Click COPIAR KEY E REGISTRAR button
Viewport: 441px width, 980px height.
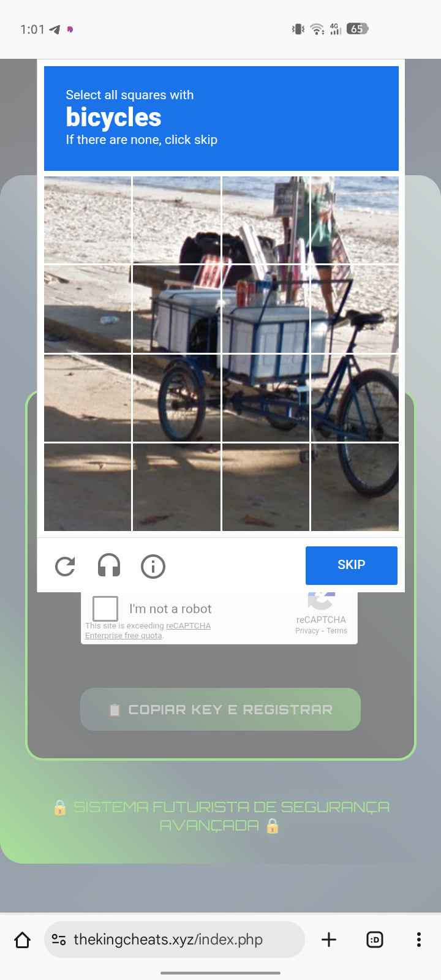pyautogui.click(x=221, y=709)
